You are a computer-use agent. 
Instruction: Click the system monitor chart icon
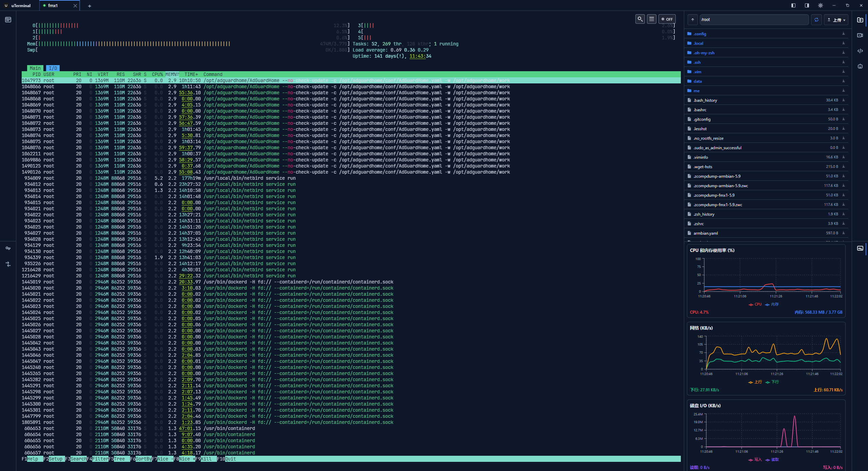860,248
